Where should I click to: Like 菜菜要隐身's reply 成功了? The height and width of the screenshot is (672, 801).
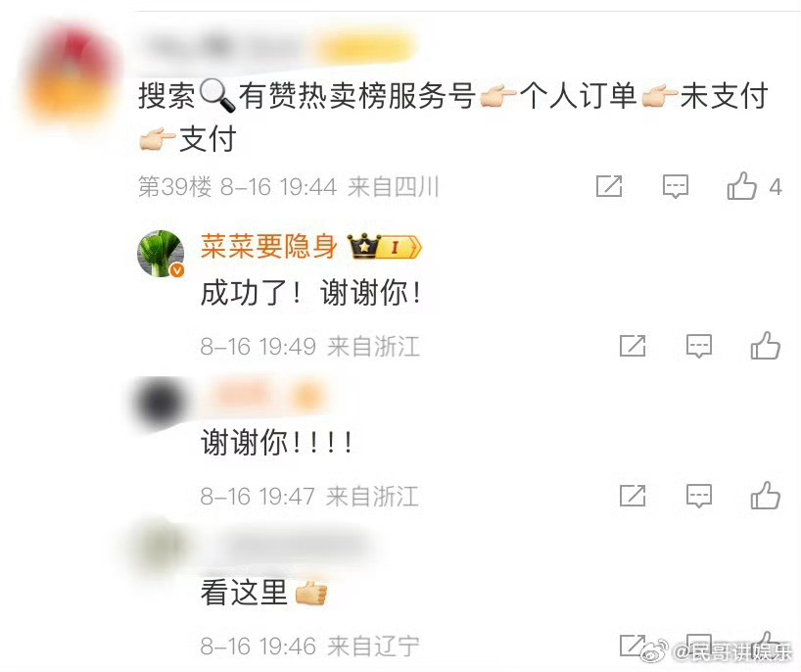(765, 346)
